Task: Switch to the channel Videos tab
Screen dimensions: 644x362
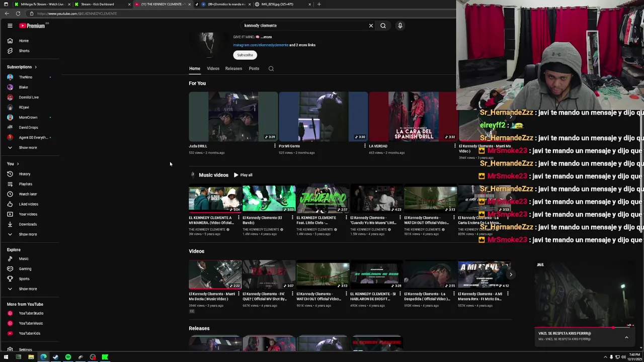Action: coord(213,69)
